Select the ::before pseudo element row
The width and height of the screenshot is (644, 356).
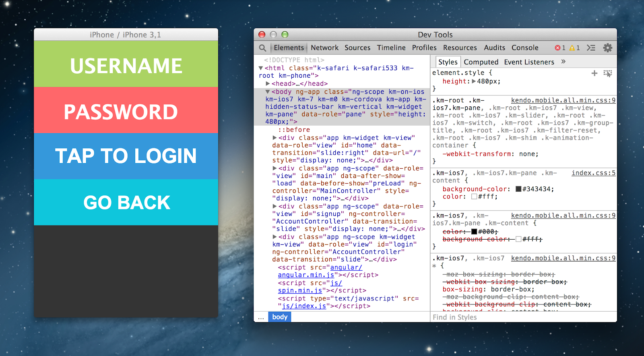(294, 130)
